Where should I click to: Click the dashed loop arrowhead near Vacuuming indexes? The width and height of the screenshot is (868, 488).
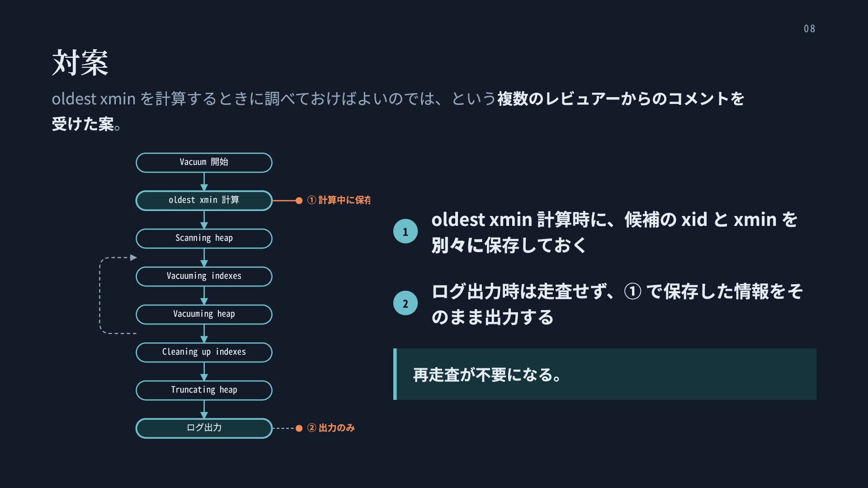click(x=133, y=258)
